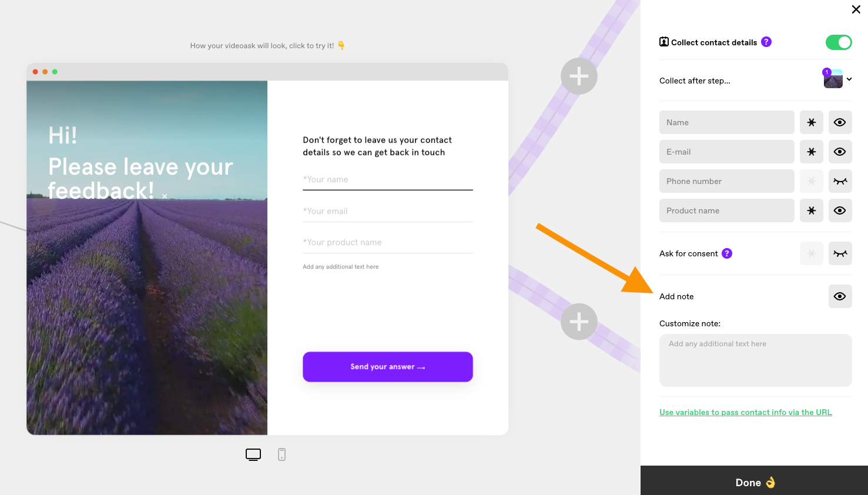The image size is (868, 495).
Task: Show the Ask for consent option
Action: tap(840, 253)
